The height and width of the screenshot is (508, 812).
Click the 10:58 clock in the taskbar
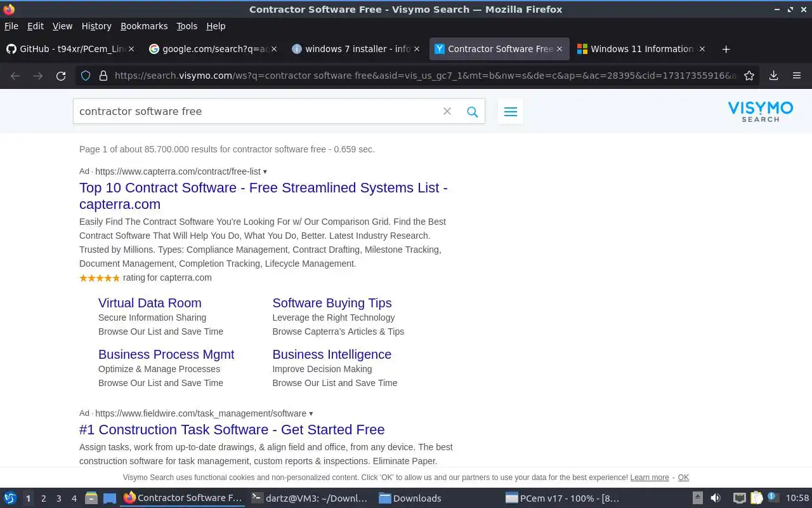(797, 498)
